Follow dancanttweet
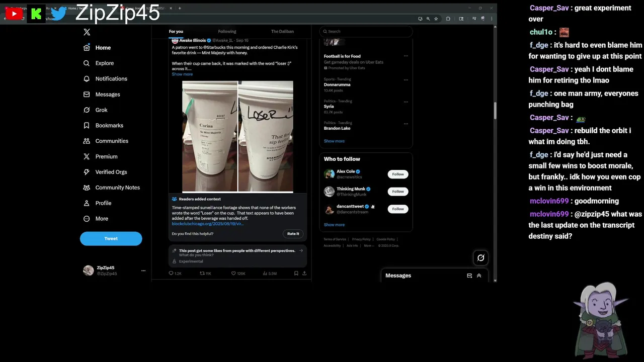The image size is (644, 362). pos(398,209)
